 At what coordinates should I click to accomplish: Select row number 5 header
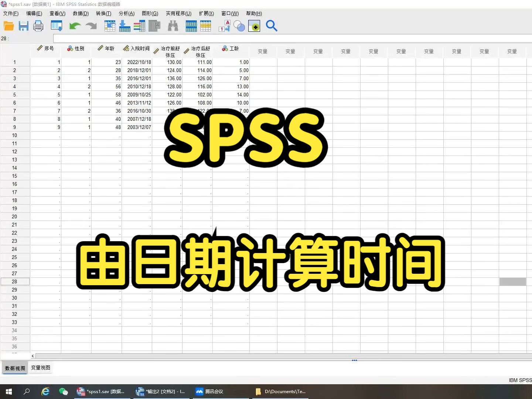pos(15,95)
